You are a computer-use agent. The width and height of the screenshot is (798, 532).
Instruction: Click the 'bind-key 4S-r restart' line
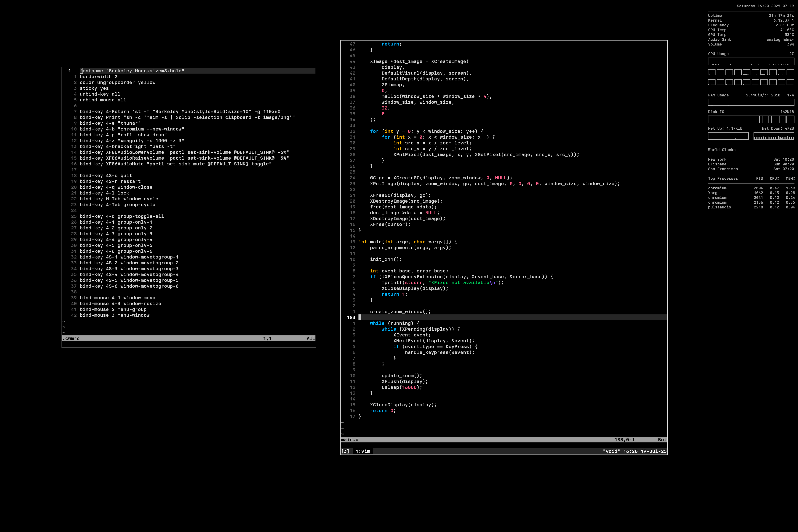coord(110,181)
